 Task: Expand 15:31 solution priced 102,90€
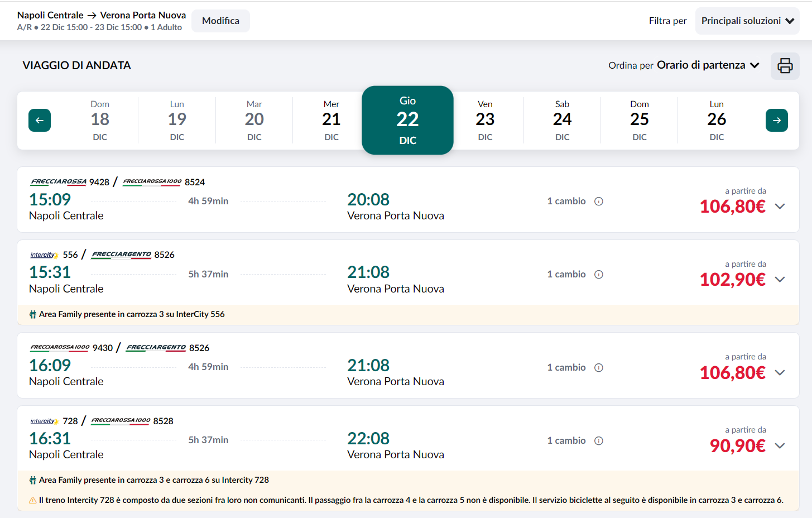coord(780,280)
